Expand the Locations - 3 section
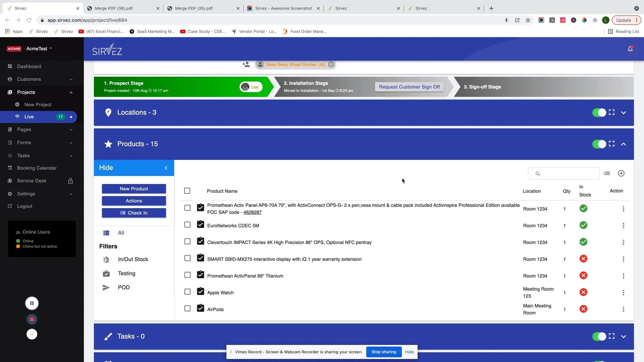The width and height of the screenshot is (644, 362). pos(623,113)
